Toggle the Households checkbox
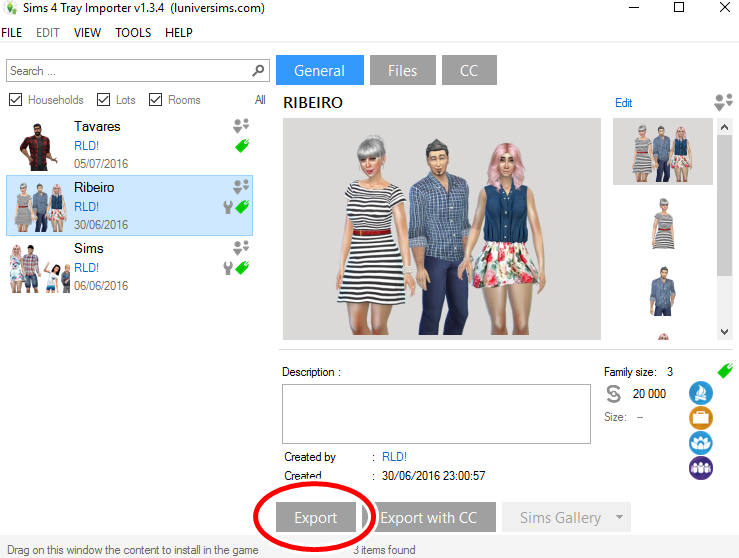 (x=16, y=99)
